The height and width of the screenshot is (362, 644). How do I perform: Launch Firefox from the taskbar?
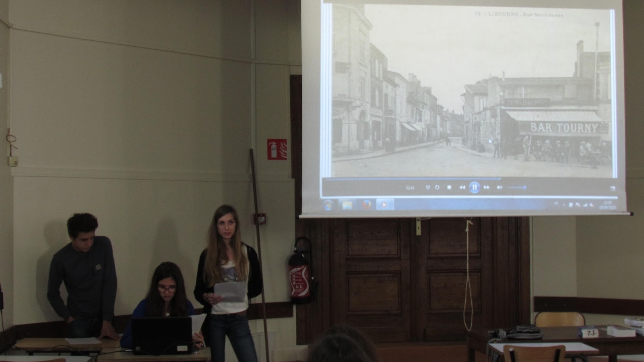tap(366, 205)
